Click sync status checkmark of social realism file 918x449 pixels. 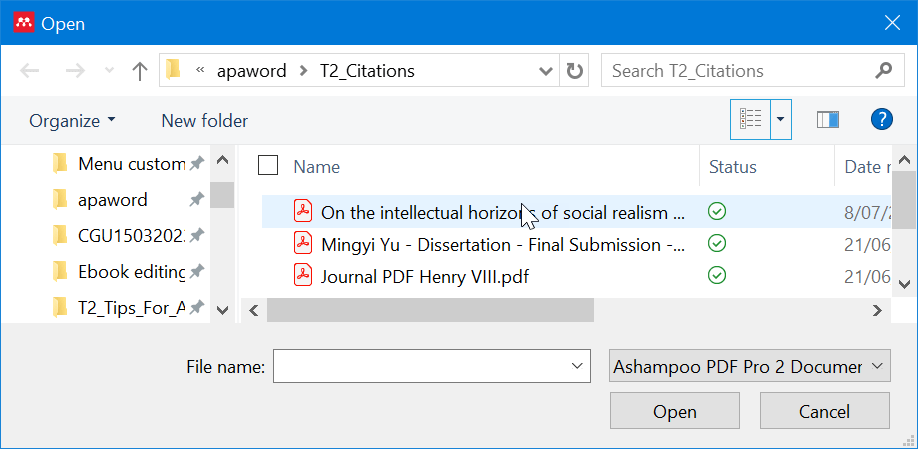(x=717, y=211)
